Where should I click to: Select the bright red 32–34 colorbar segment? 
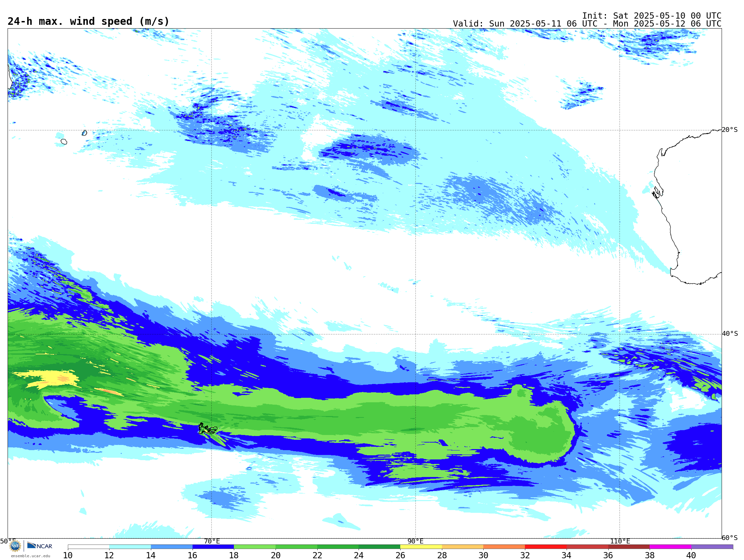coord(546,547)
